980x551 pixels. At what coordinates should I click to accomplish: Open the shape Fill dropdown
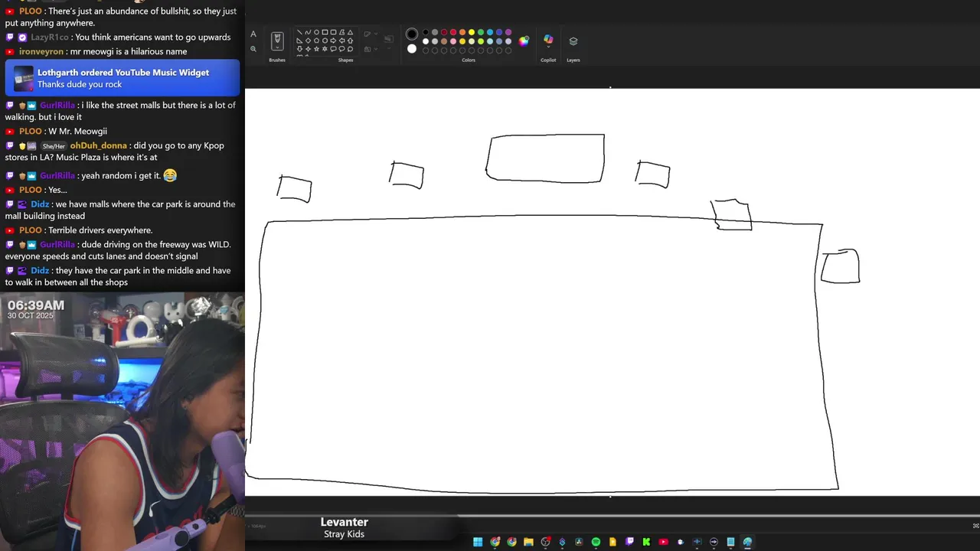(x=371, y=49)
